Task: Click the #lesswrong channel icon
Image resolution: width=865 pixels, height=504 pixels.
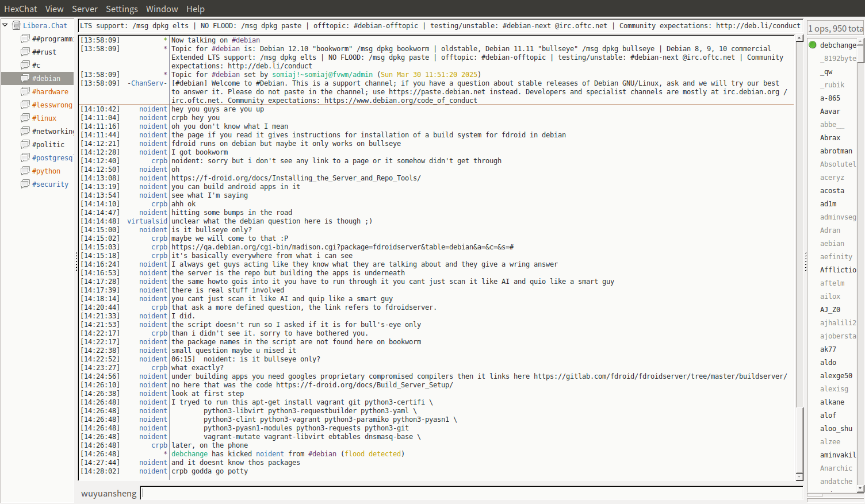Action: tap(25, 105)
